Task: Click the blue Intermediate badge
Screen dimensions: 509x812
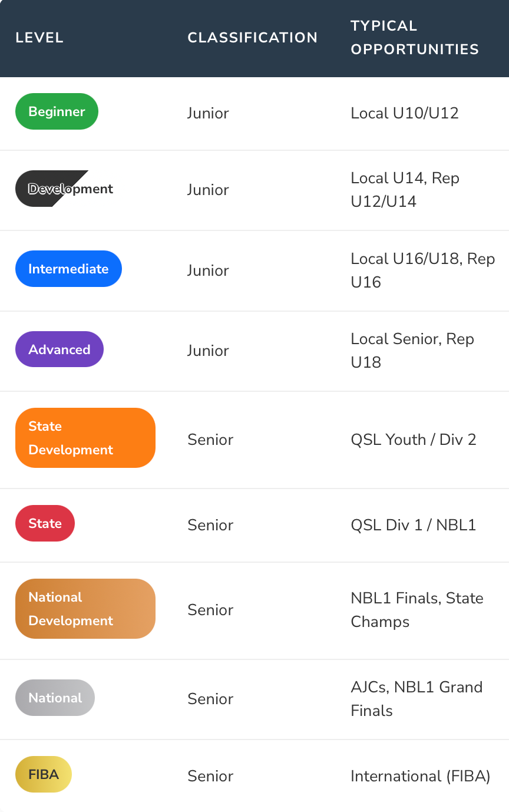Action: click(68, 269)
